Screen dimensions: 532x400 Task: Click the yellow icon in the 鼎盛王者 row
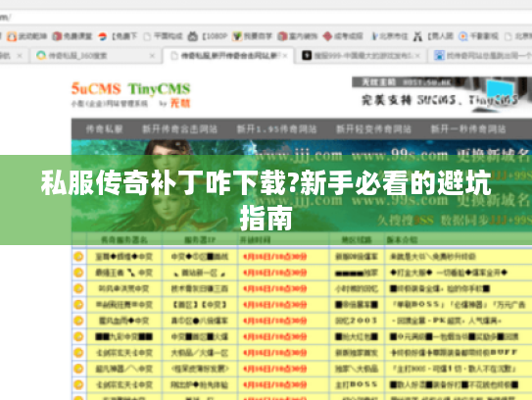pos(78,273)
